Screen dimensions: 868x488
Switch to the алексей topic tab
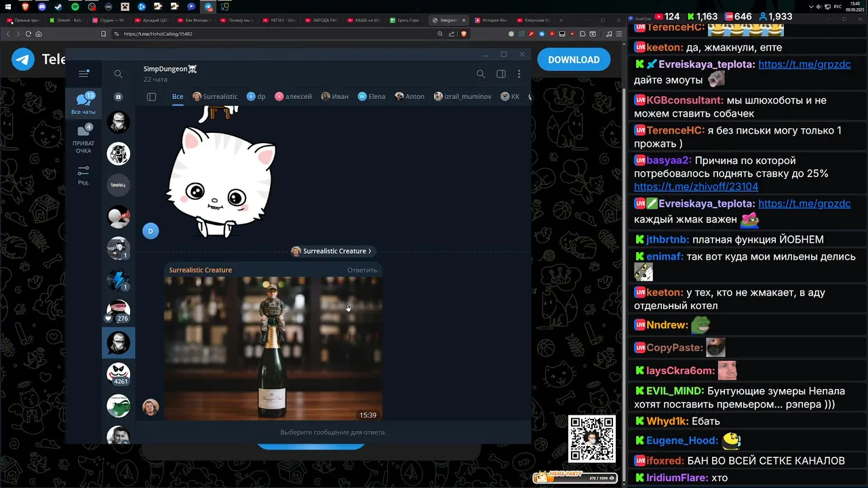click(293, 96)
